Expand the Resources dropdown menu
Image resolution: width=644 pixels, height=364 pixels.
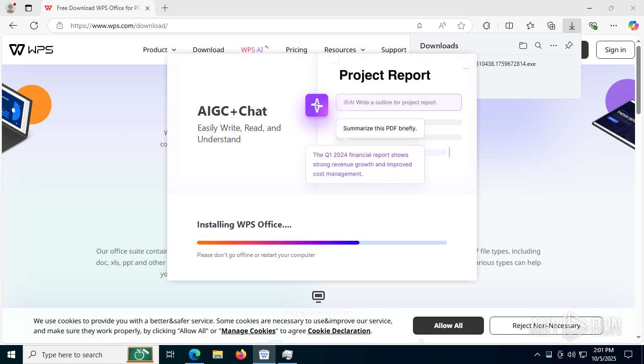(x=345, y=50)
